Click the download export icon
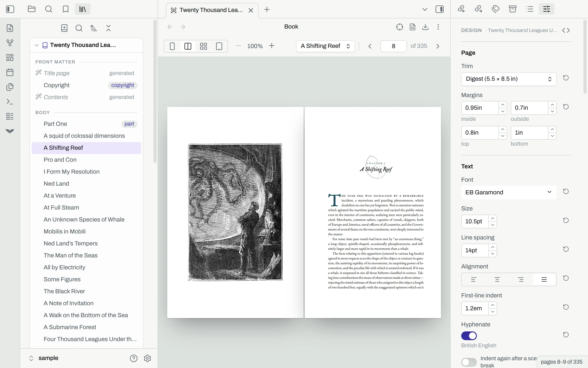The image size is (588, 368). click(425, 27)
